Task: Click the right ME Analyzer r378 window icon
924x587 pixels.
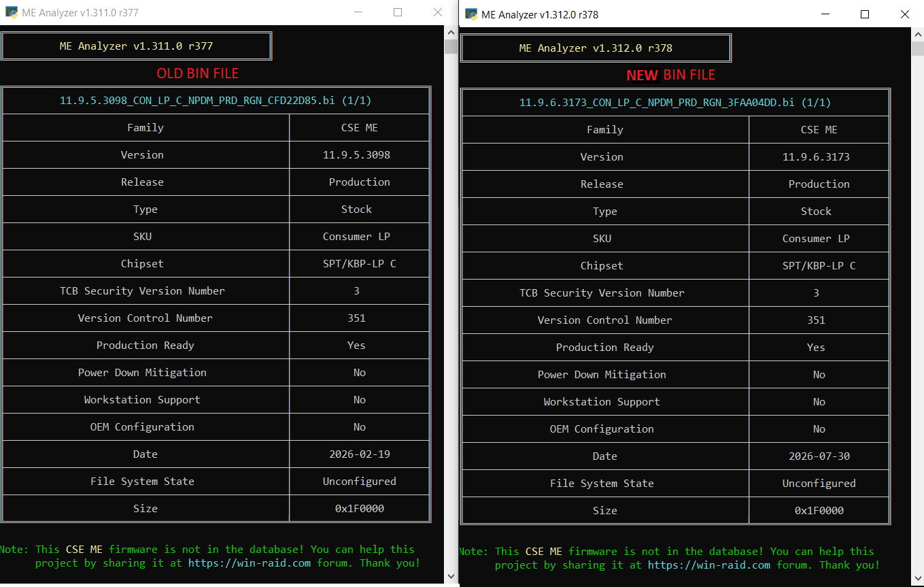Action: tap(470, 14)
